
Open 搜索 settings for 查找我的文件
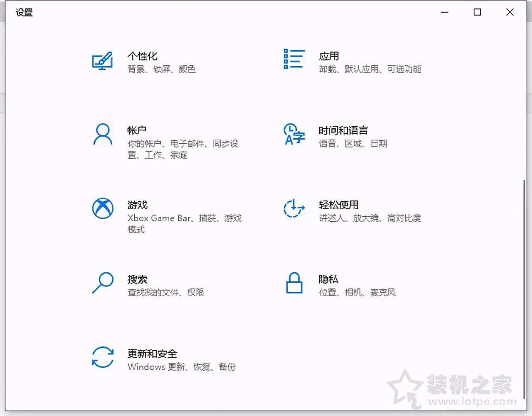pyautogui.click(x=138, y=279)
